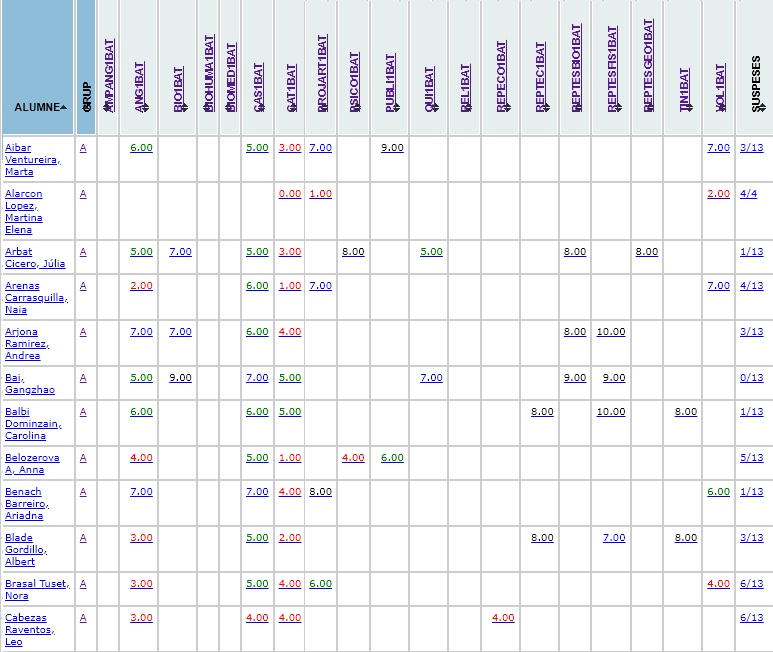The height and width of the screenshot is (652, 773).
Task: Click Arbat Cicero's QUI1BAT grade 5.00
Action: coord(431,252)
